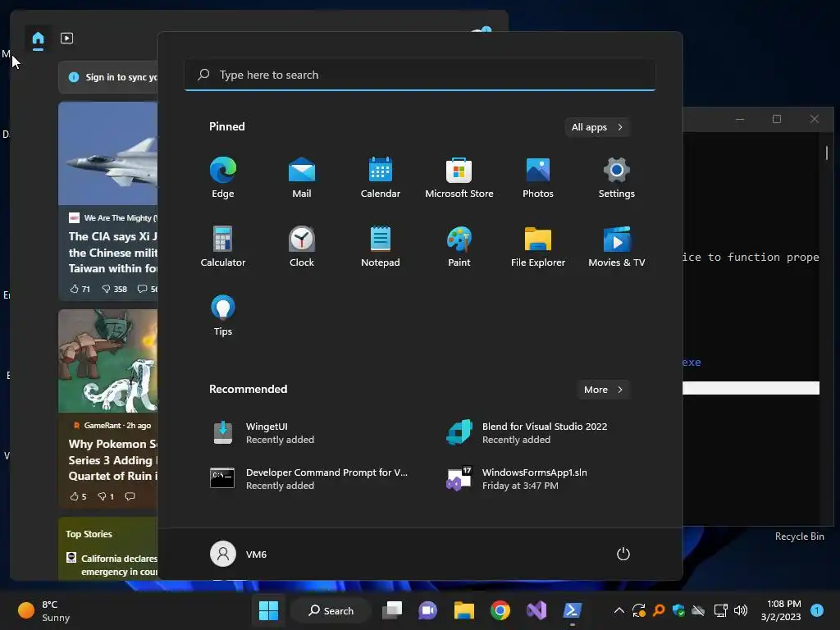Open File Explorer in pinned apps
840x630 pixels.
point(538,246)
